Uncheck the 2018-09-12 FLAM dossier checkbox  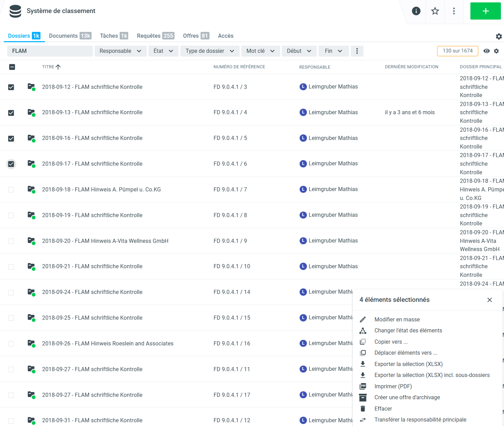pyautogui.click(x=11, y=87)
